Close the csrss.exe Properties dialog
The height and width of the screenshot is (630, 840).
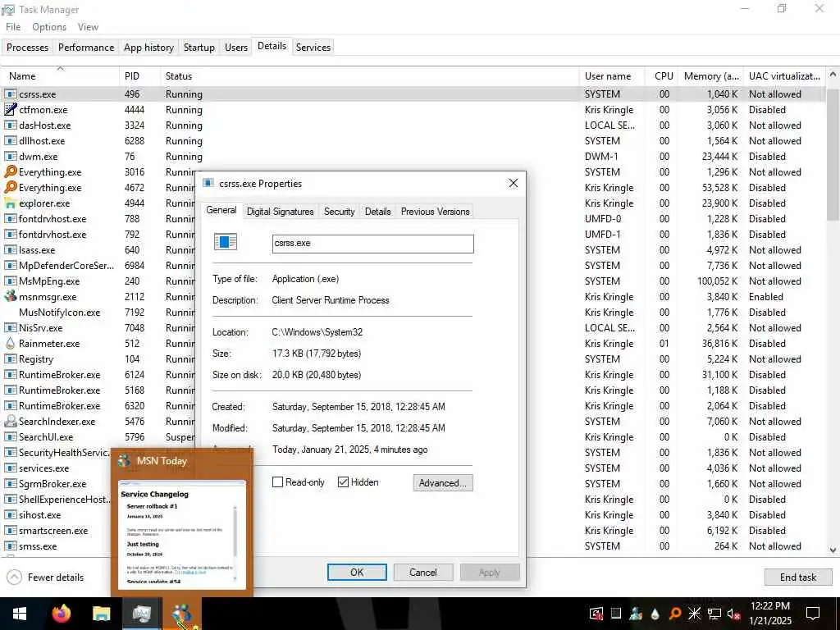click(x=514, y=183)
